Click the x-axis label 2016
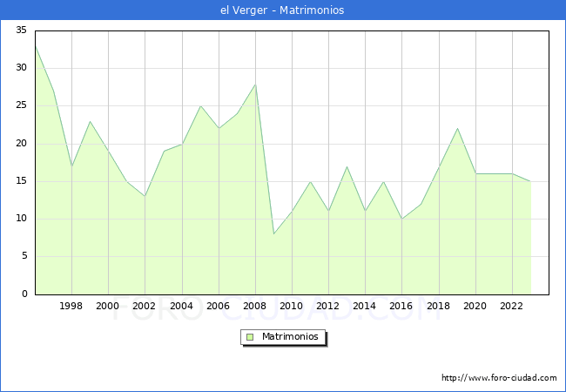Image resolution: width=566 pixels, height=392 pixels. point(401,306)
